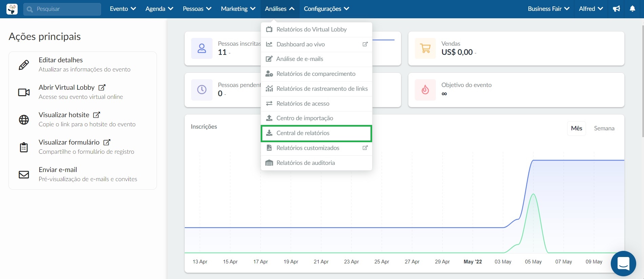This screenshot has width=644, height=279.
Task: Expand the Configurações dropdown menu
Action: (x=326, y=9)
